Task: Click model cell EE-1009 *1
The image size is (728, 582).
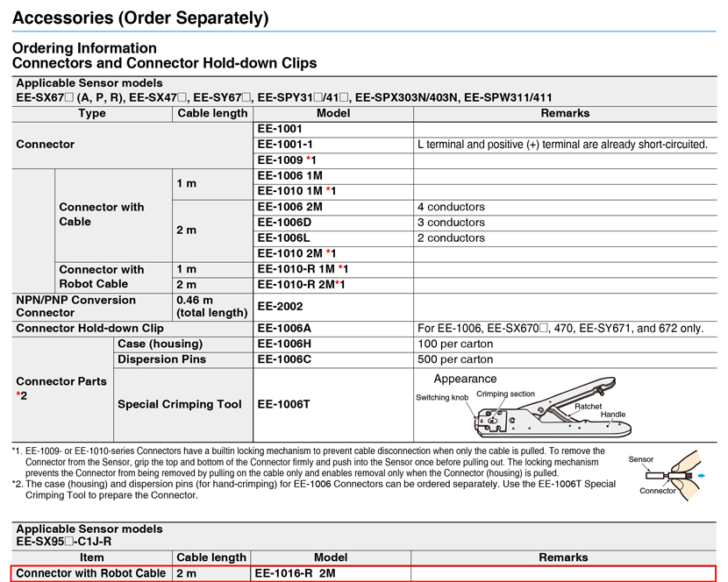Action: click(333, 160)
